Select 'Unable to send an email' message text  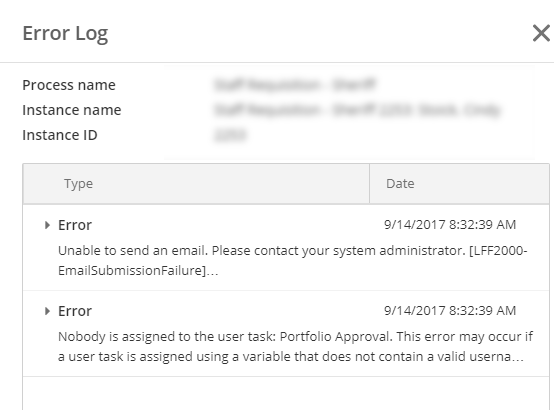(293, 260)
